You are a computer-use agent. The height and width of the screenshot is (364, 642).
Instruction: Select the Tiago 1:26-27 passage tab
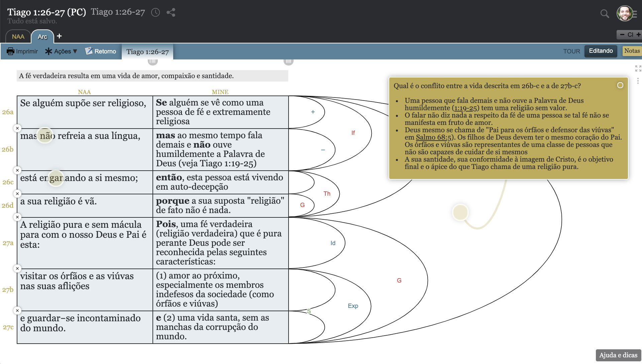(x=147, y=51)
